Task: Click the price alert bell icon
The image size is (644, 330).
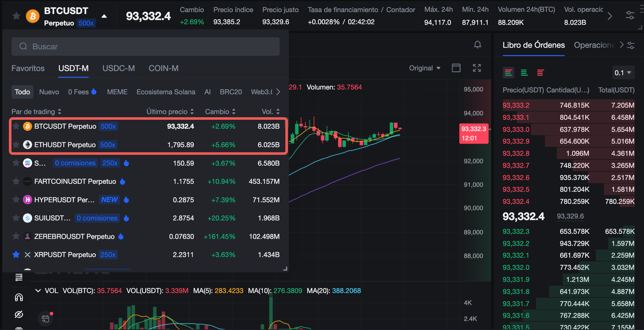Action: tap(477, 45)
